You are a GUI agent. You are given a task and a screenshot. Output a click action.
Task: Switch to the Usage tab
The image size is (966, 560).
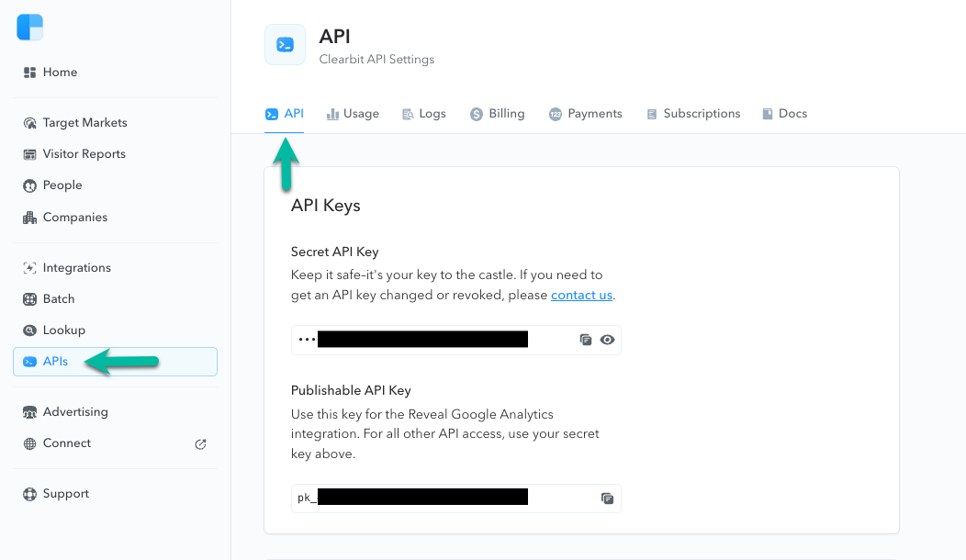click(x=353, y=114)
